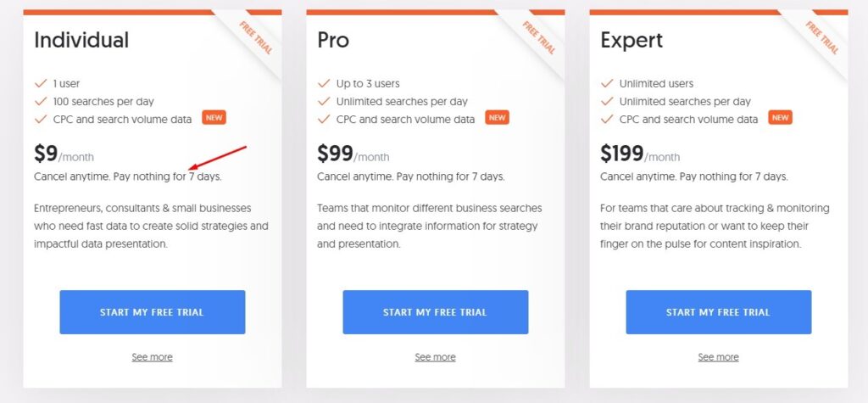Click the Free Trial ribbon on Expert card

822,37
